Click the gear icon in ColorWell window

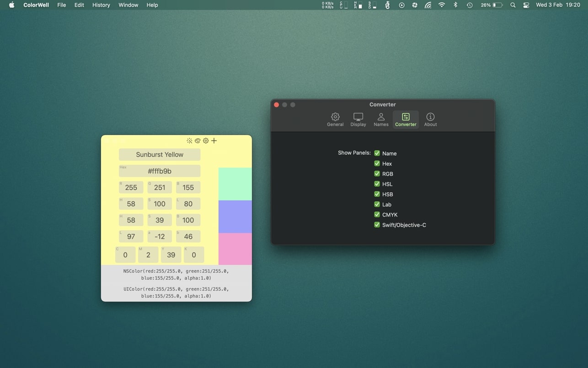206,141
